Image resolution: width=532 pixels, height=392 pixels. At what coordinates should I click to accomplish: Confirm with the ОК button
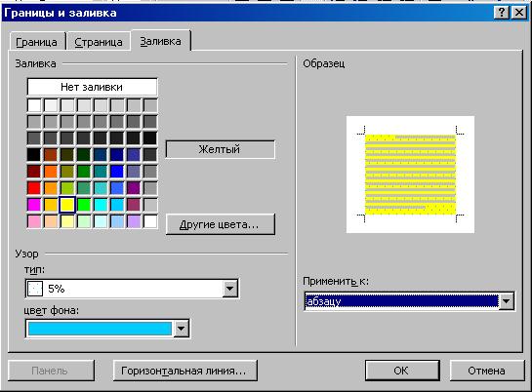[x=402, y=371]
